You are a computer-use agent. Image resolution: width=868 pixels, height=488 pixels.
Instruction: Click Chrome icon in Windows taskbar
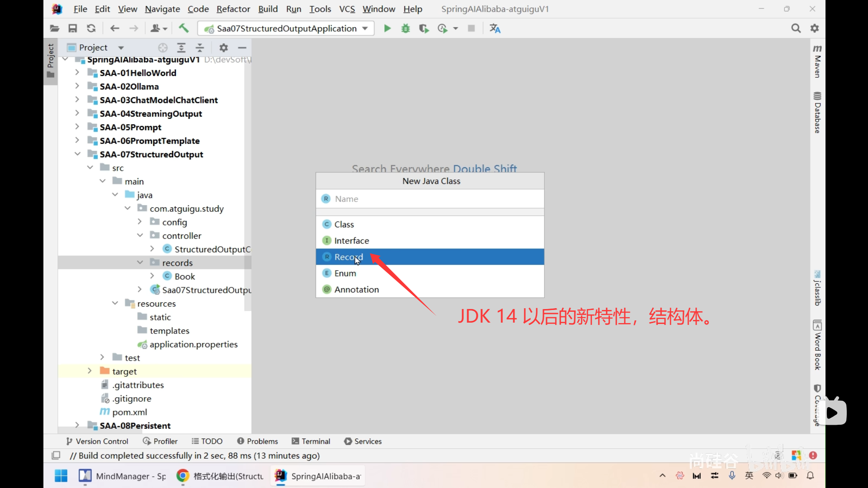183,476
